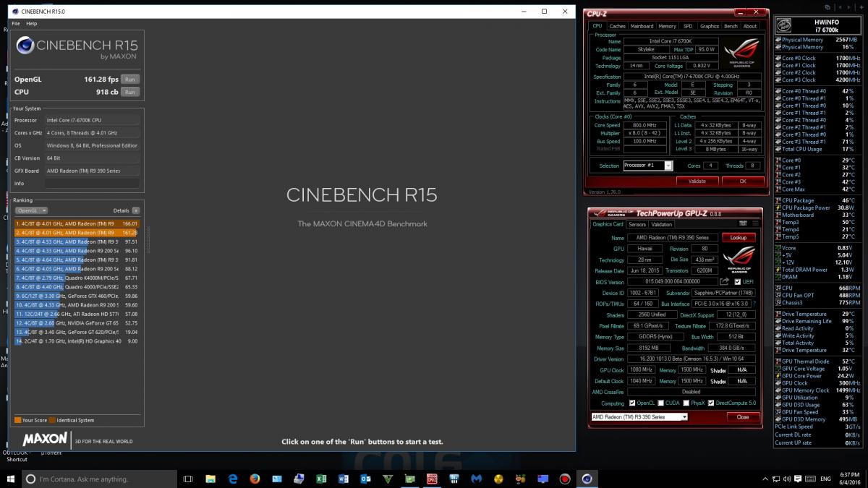The image size is (868, 488).
Task: Open the Memory tab in CPU-Z
Action: click(668, 26)
